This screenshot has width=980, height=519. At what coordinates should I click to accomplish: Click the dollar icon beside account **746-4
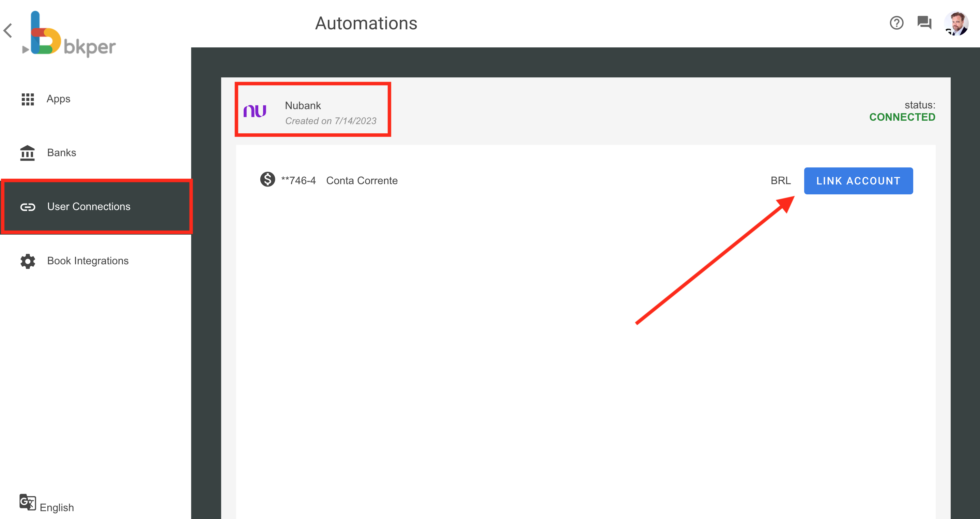click(x=268, y=180)
